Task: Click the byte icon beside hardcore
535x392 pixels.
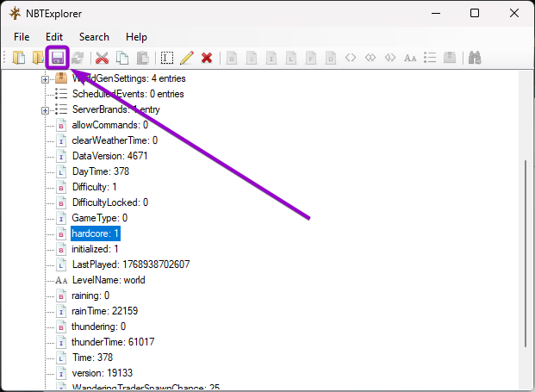Action: 60,233
